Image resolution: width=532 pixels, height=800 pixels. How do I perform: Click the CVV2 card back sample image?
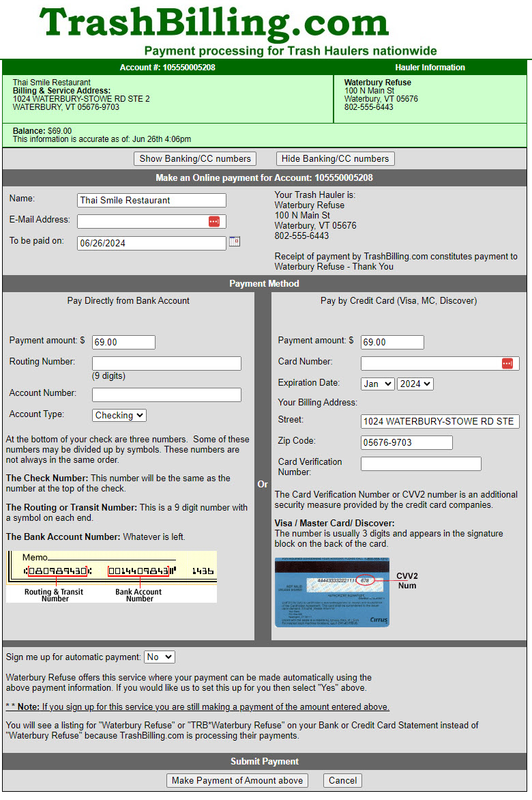point(332,592)
